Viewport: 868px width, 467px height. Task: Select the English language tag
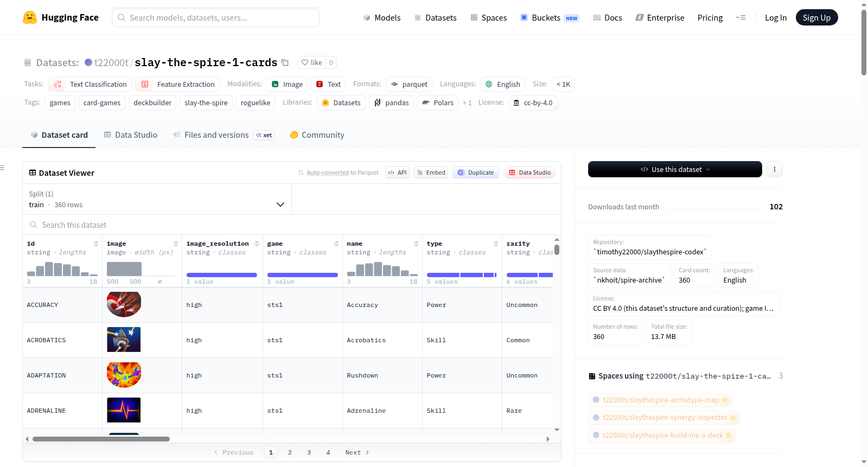[503, 84]
